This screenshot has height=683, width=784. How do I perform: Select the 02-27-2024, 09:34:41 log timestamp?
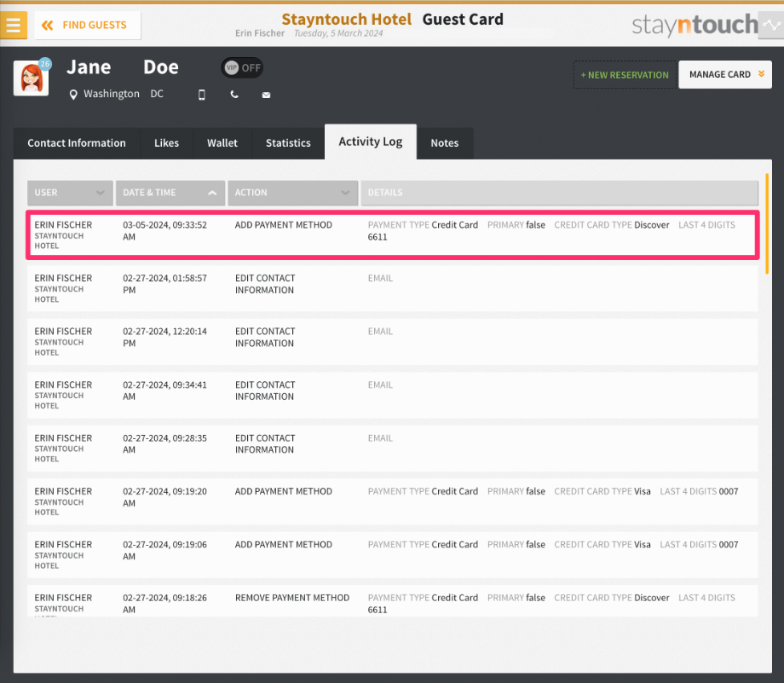[165, 391]
